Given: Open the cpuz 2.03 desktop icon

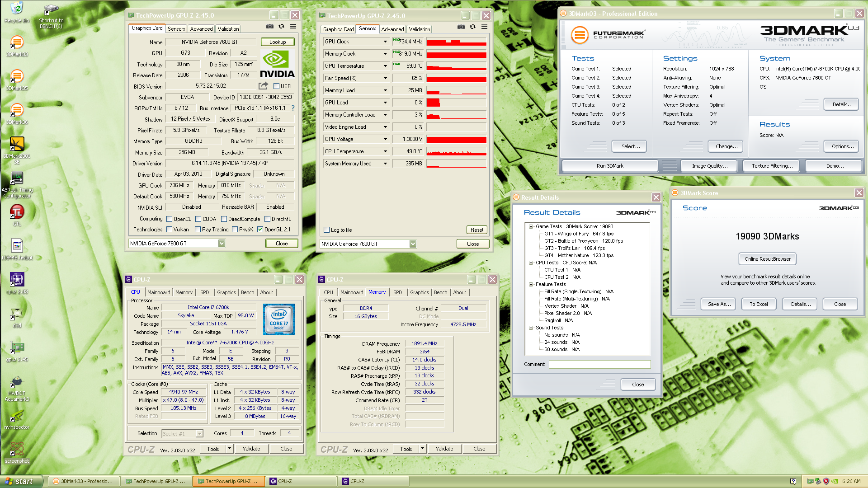Looking at the screenshot, I should [17, 283].
